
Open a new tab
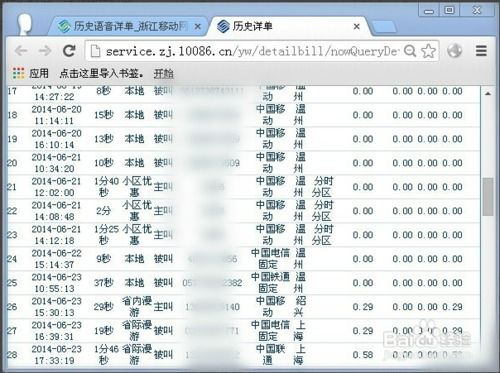pyautogui.click(x=384, y=27)
